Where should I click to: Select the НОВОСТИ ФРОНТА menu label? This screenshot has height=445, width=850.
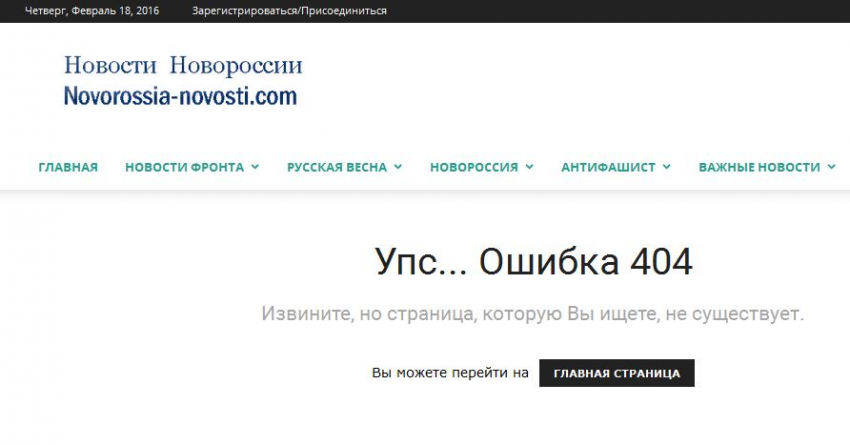(x=184, y=167)
